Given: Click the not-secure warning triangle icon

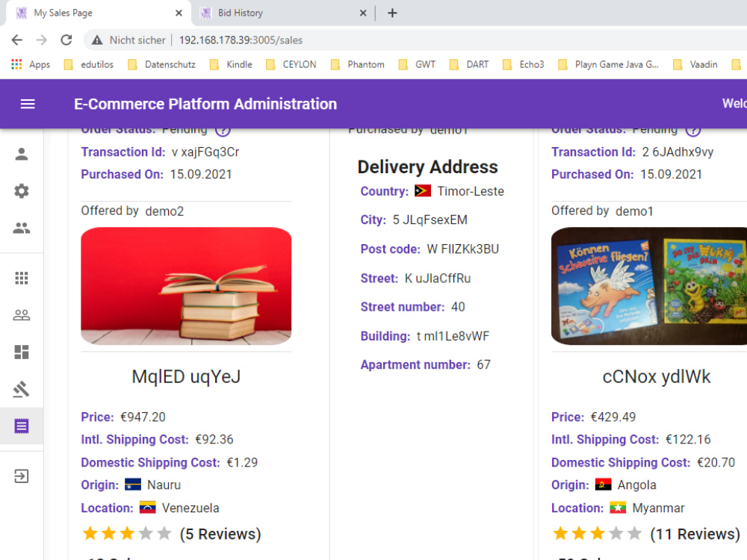Looking at the screenshot, I should 97,40.
